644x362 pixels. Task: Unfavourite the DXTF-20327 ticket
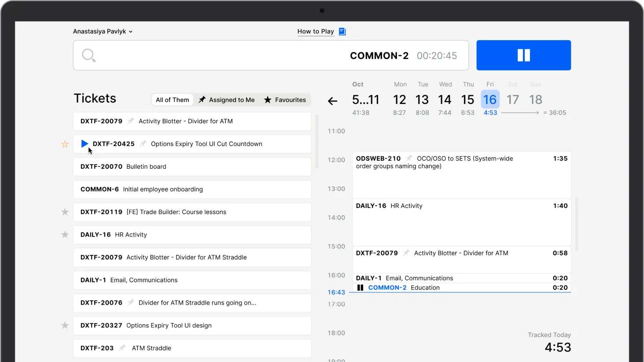[65, 325]
